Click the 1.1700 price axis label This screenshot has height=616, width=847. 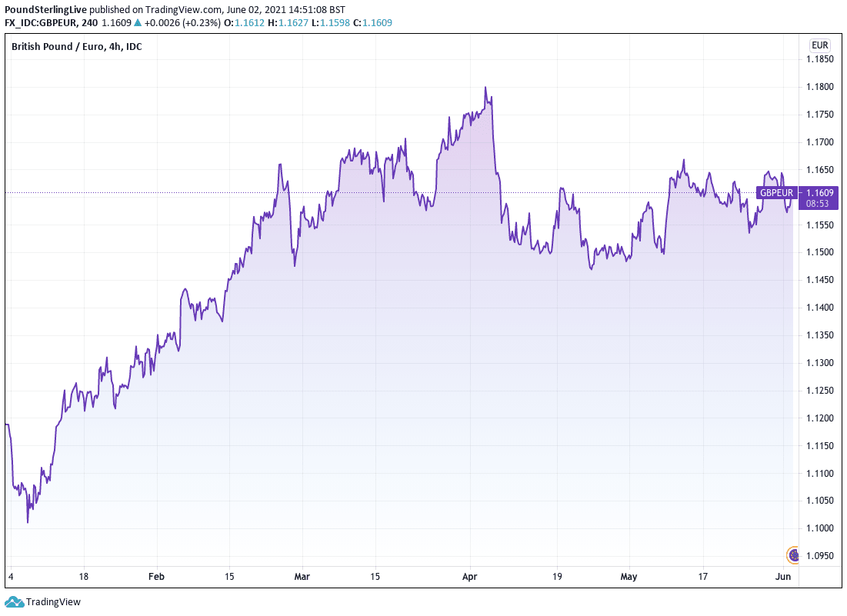point(819,142)
